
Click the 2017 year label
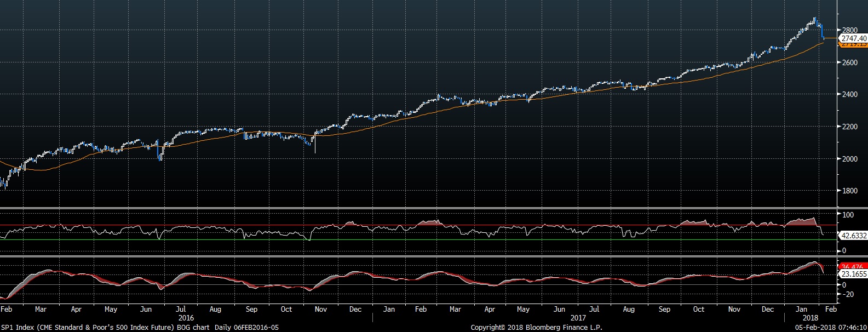578,318
